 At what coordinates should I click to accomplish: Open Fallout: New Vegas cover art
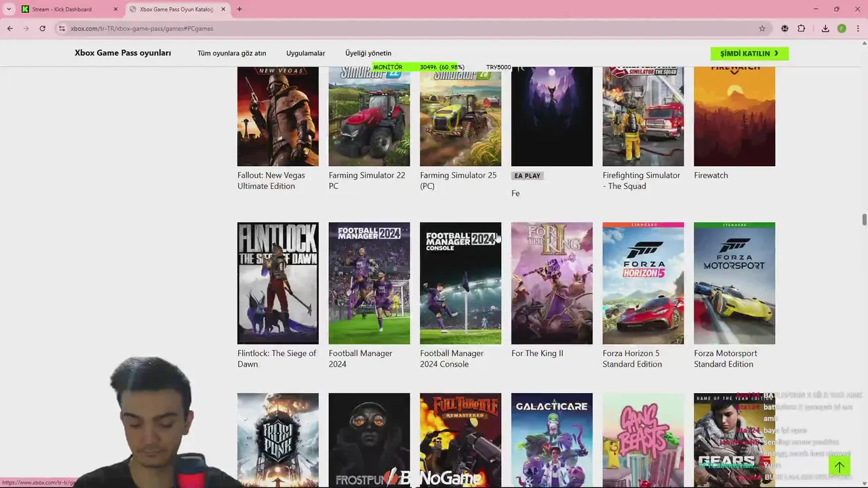click(x=278, y=116)
